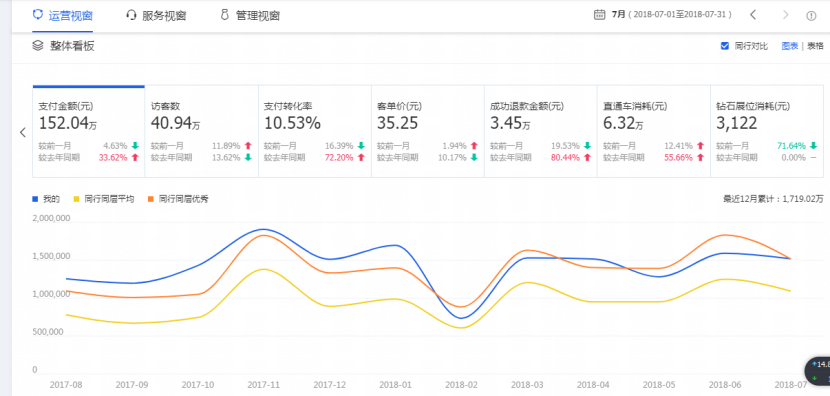Click the 2017-11 axis label

264,384
